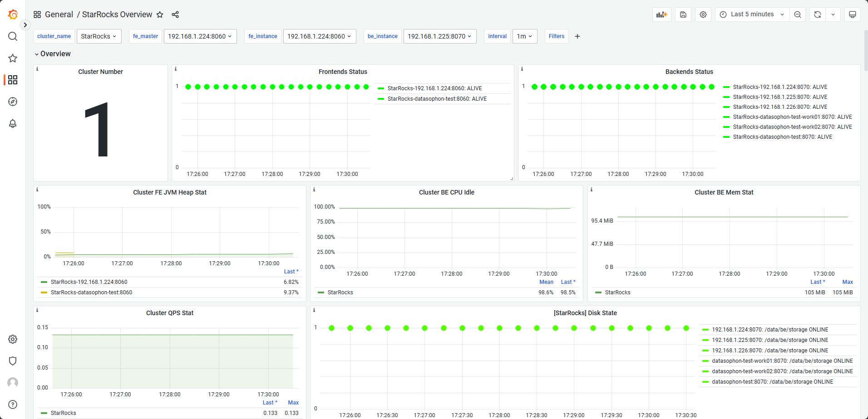Open Alerting bell icon

13,123
